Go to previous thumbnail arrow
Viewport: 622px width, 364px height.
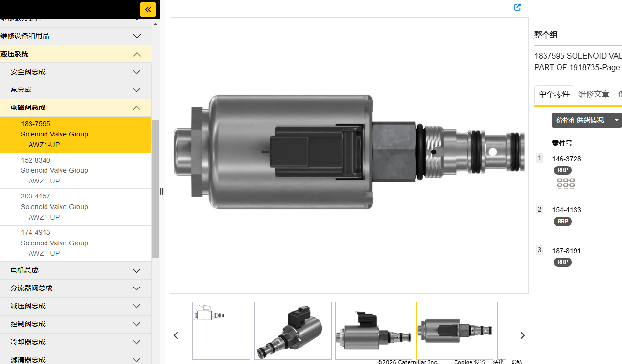176,335
